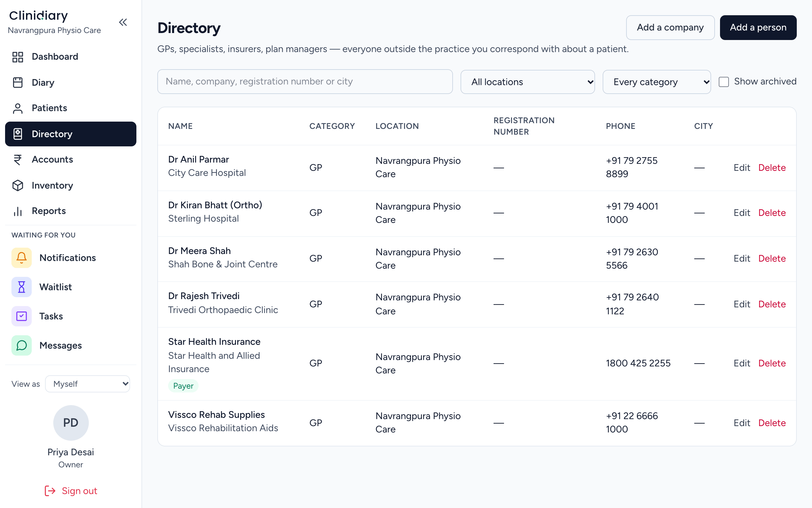Click the PD user avatar
Image resolution: width=812 pixels, height=508 pixels.
tap(71, 423)
